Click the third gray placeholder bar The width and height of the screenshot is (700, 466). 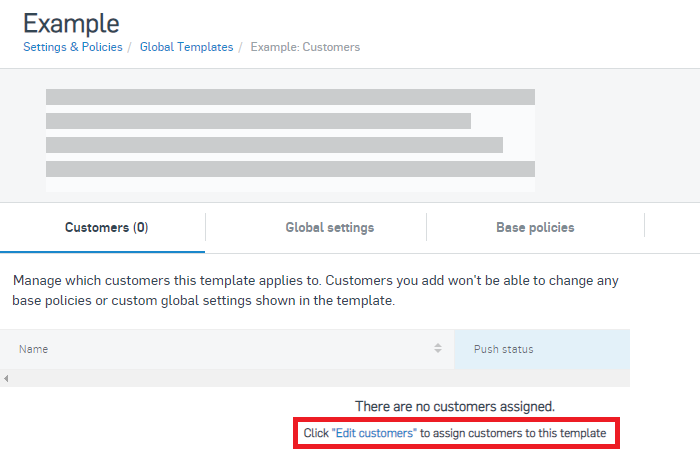coord(274,145)
